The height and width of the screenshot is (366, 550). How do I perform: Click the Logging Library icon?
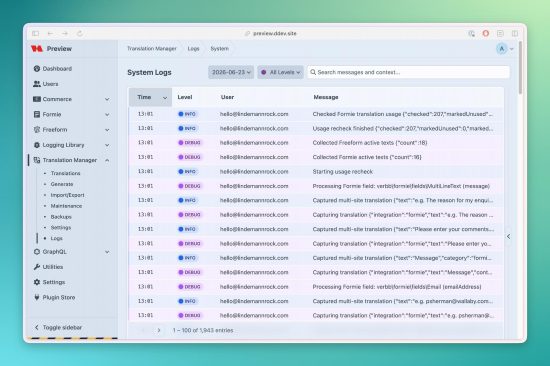coord(37,145)
